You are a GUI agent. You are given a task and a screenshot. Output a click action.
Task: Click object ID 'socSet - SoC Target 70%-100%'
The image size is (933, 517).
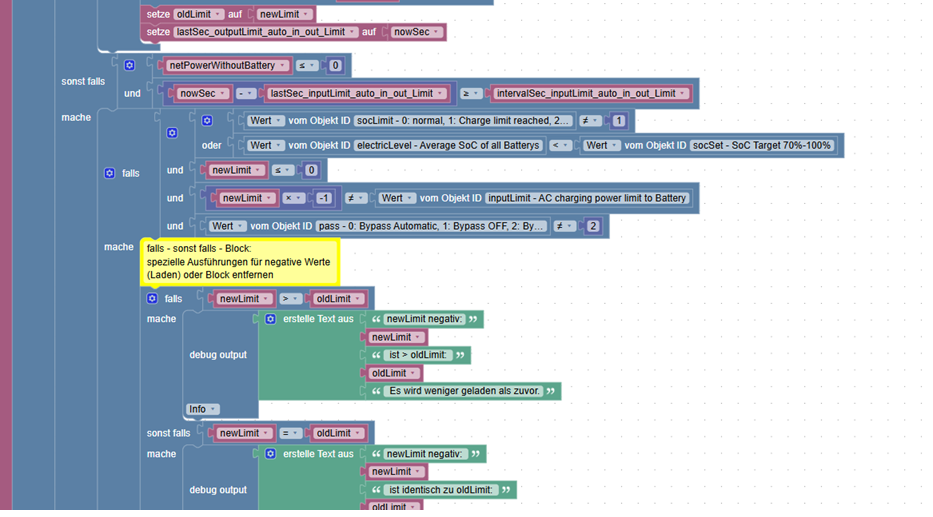762,145
